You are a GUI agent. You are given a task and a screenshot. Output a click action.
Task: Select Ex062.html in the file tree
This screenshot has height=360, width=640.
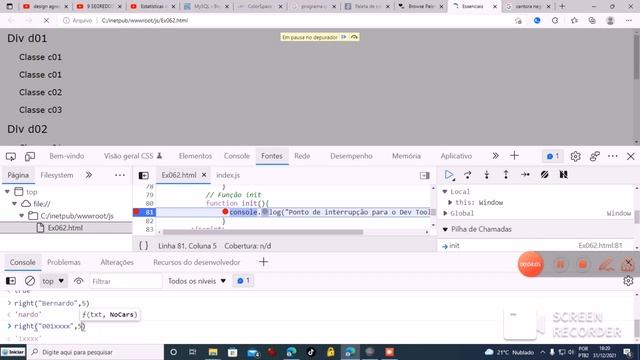tap(65, 228)
